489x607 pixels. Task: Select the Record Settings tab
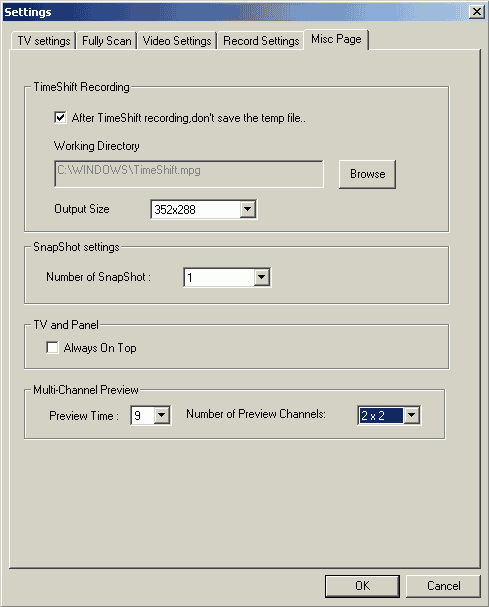261,41
